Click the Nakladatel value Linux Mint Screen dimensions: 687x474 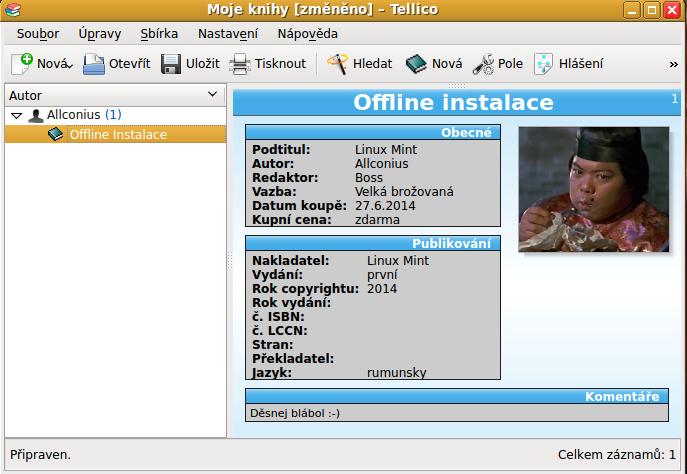pyautogui.click(x=398, y=261)
